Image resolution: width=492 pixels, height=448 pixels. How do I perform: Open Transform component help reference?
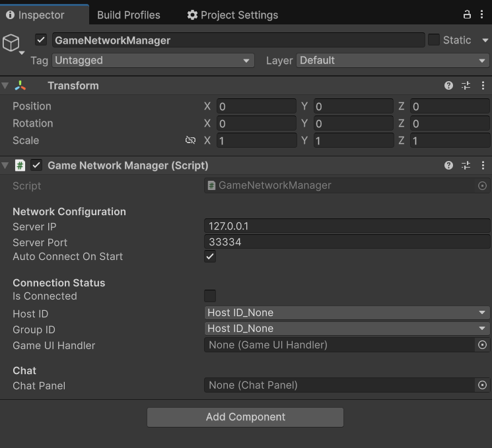point(448,85)
